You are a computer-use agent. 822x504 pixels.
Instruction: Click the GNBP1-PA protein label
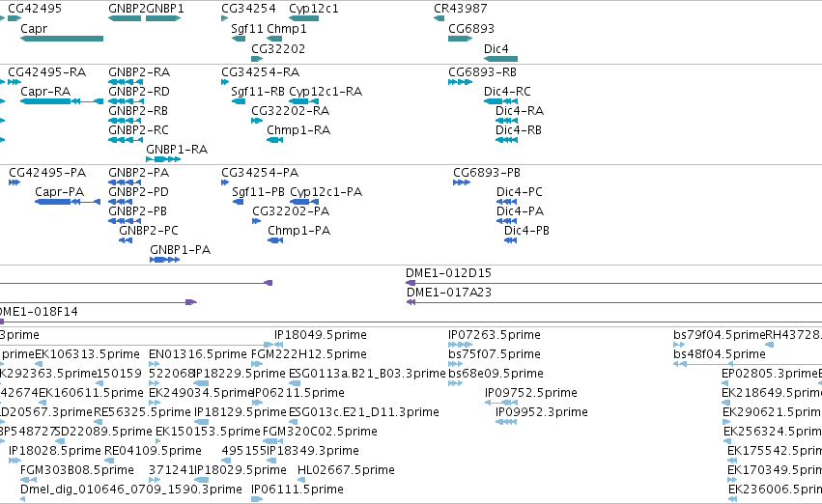[x=181, y=250]
